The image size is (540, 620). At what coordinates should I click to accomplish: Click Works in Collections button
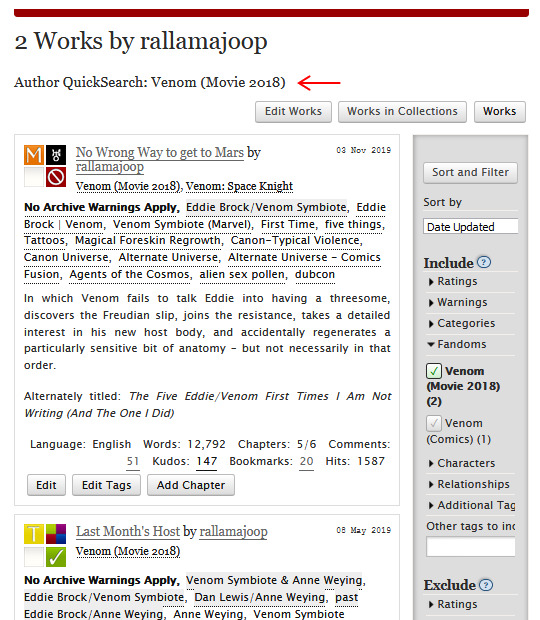402,112
